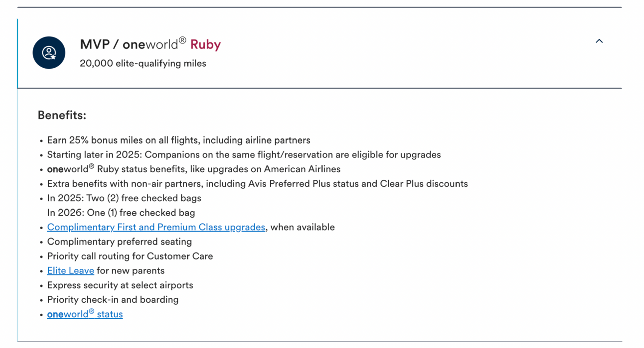Click 'for new parents' text beside Elite Leave
This screenshot has height=348, width=644.
click(x=131, y=271)
